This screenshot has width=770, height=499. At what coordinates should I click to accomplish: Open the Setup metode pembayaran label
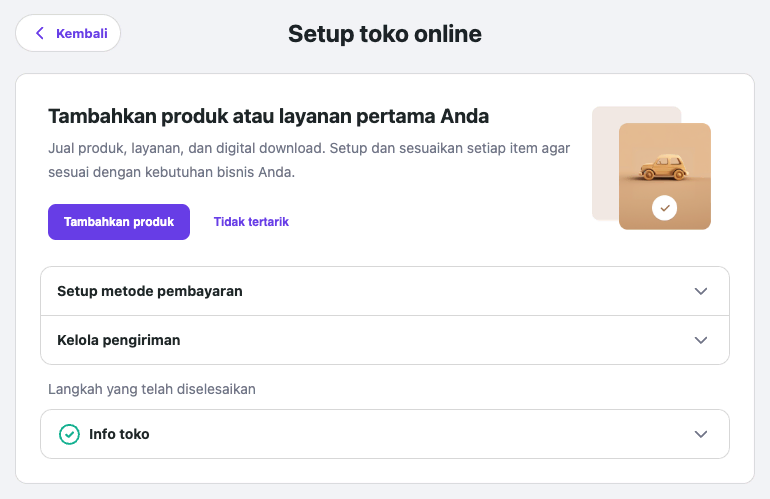[x=150, y=291]
